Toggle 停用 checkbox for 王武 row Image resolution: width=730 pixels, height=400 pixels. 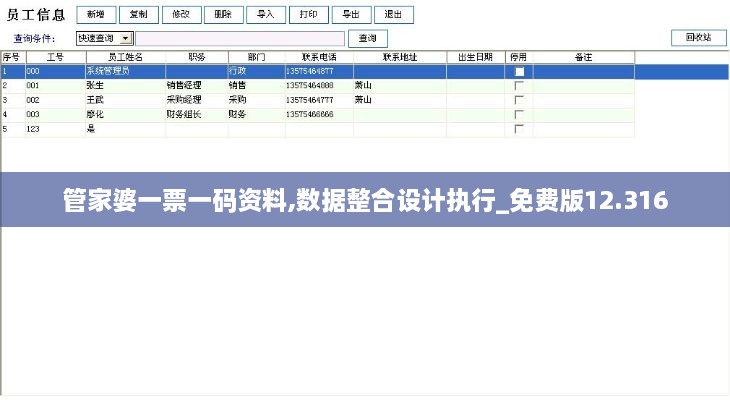519,100
